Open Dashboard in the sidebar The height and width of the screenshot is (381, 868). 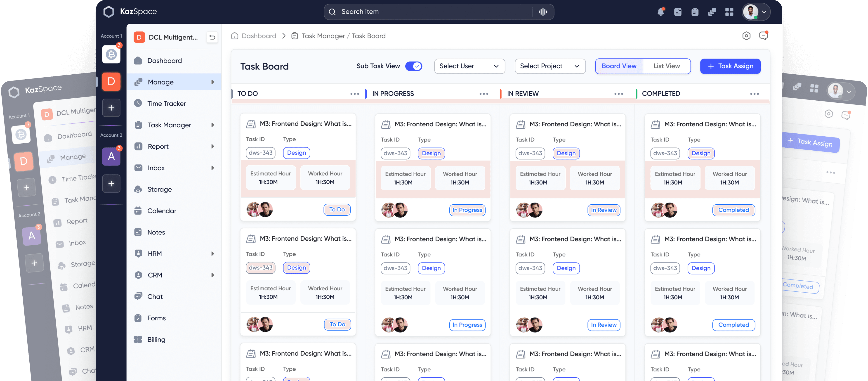tap(174, 61)
